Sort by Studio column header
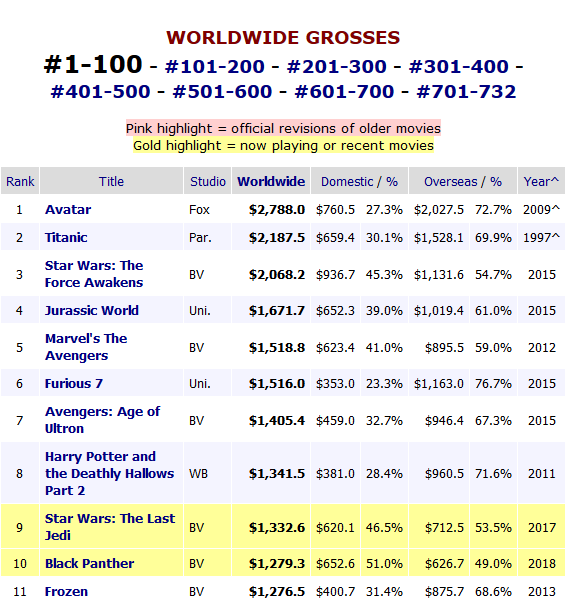 tap(208, 181)
